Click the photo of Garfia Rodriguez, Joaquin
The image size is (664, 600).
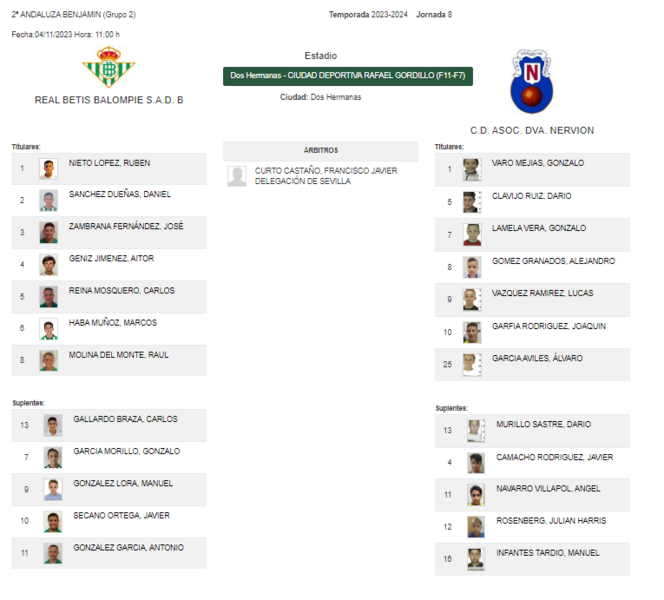[x=472, y=332]
